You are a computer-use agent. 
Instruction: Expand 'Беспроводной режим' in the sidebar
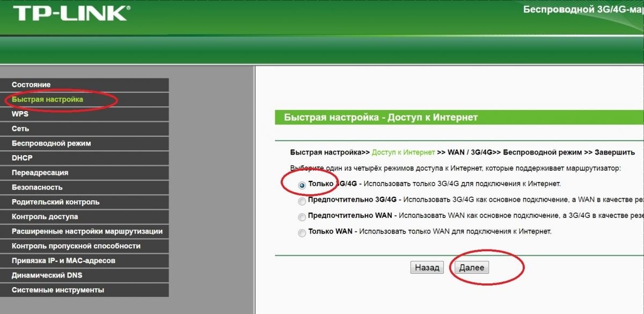(x=51, y=143)
